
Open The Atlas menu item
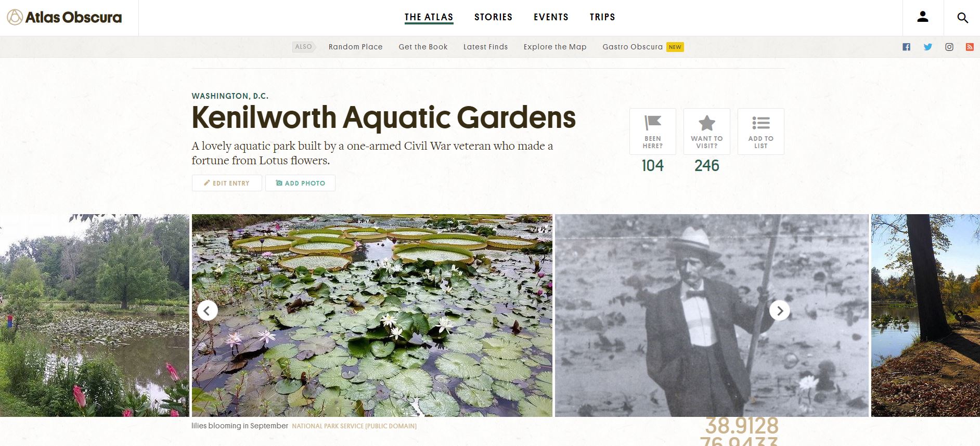pyautogui.click(x=429, y=17)
